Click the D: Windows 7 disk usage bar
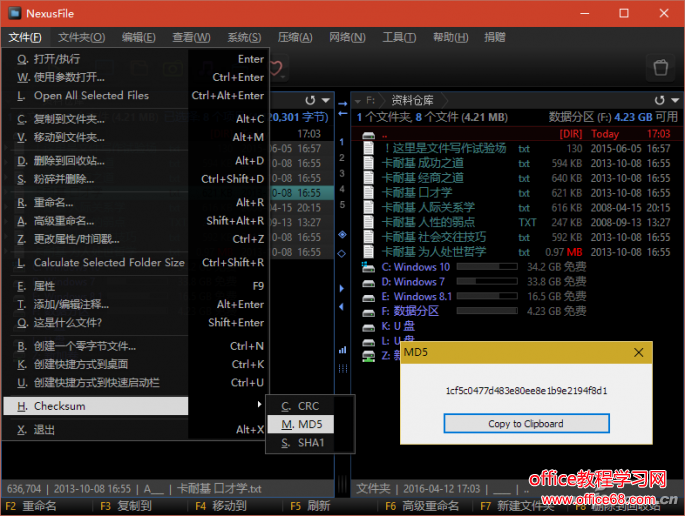 [x=487, y=281]
